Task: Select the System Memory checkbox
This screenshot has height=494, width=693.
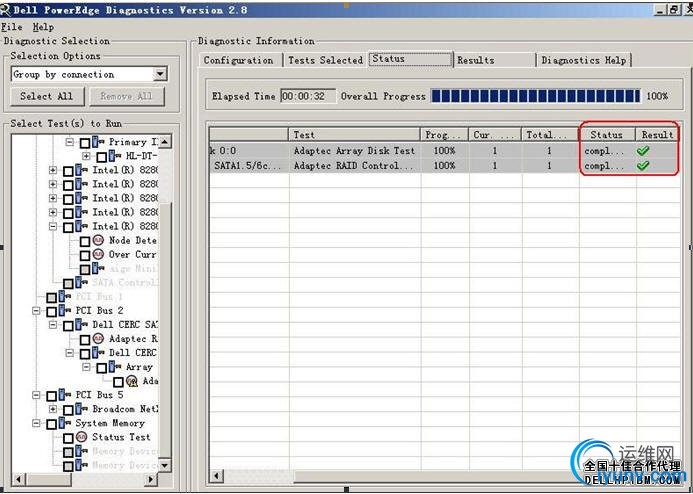Action: tap(51, 425)
